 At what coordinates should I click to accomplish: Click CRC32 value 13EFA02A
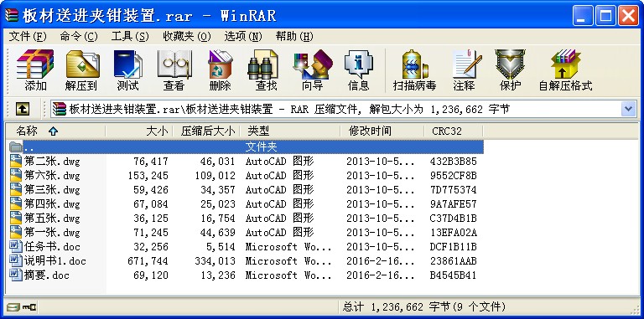coord(454,233)
